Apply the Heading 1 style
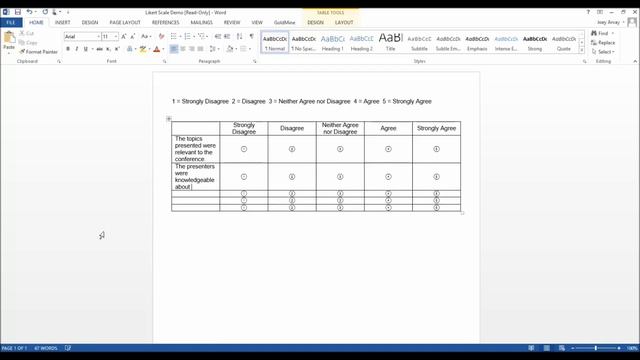 click(333, 42)
